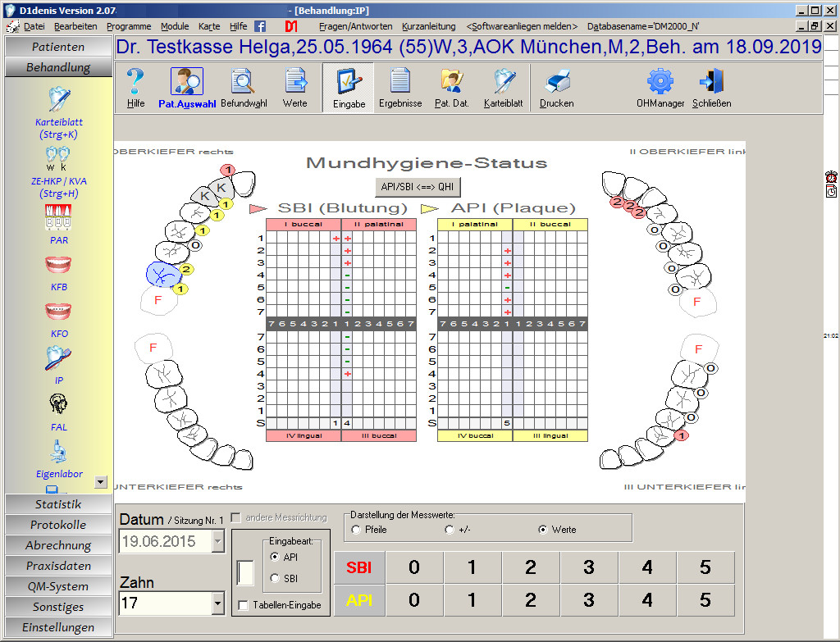Image resolution: width=840 pixels, height=642 pixels.
Task: Open Karteiblatt (Strg+K) in the sidebar
Action: point(59,113)
